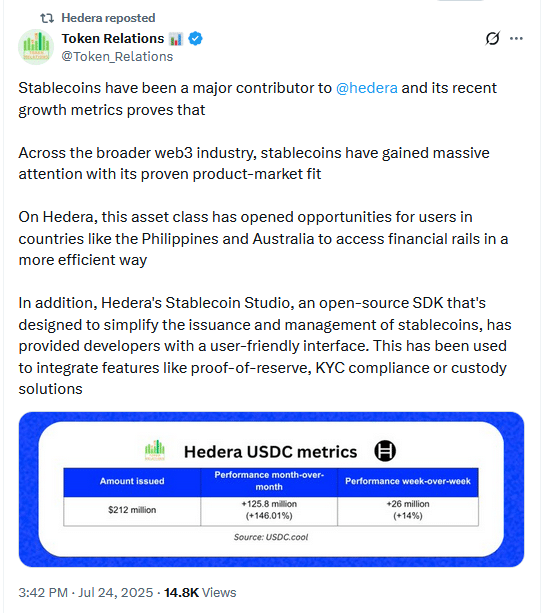Open the three-dot more options menu
543x613 pixels.
pos(516,38)
